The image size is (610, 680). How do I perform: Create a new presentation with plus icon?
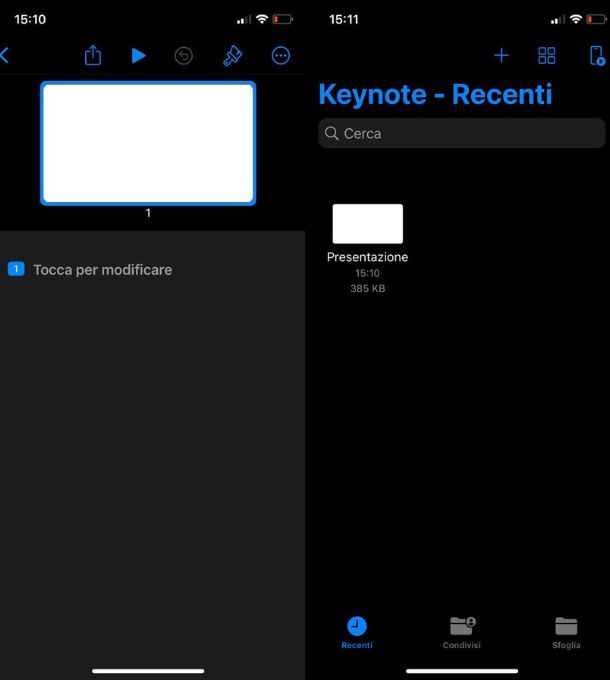(501, 56)
